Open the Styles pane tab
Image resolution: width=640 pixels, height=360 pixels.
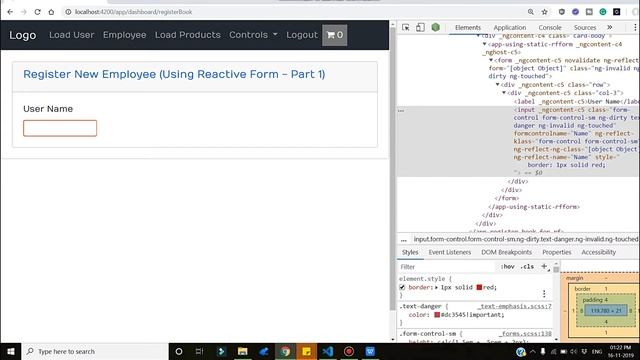(x=410, y=252)
